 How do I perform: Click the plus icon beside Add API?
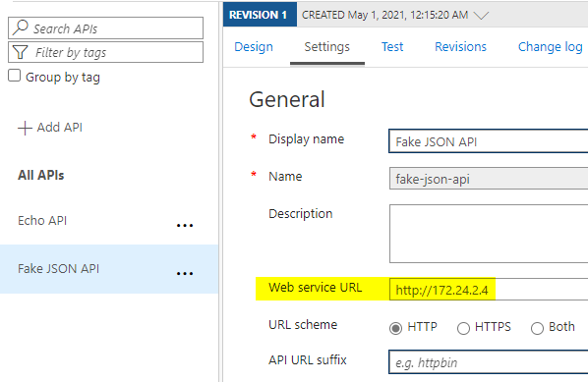[x=25, y=128]
